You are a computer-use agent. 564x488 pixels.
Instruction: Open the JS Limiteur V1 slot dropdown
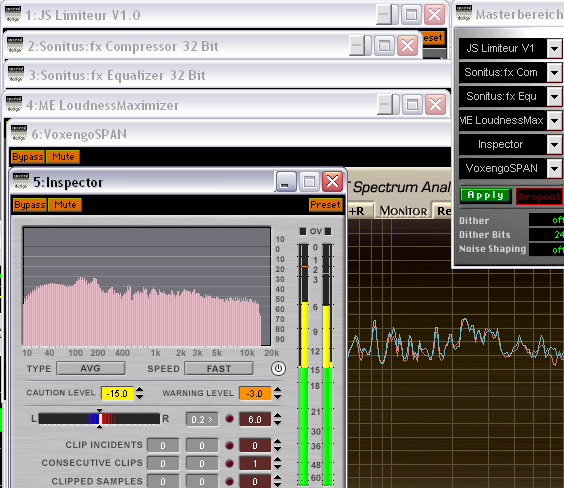[x=554, y=49]
